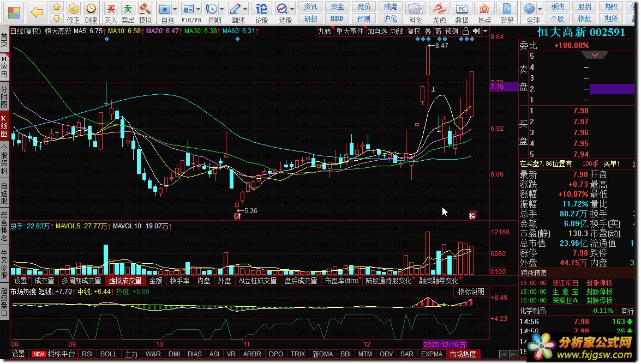Click the 财 marker on the chart
Viewport: 641px width, 364px height.
(237, 216)
